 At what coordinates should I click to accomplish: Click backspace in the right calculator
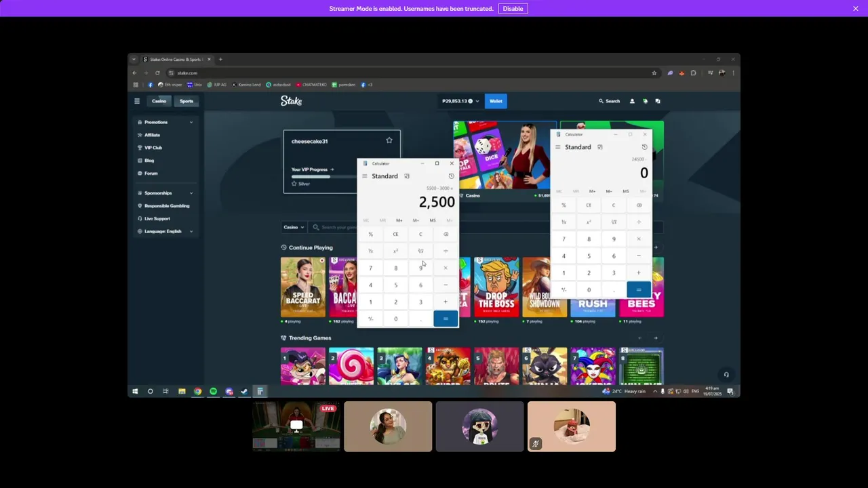click(639, 205)
